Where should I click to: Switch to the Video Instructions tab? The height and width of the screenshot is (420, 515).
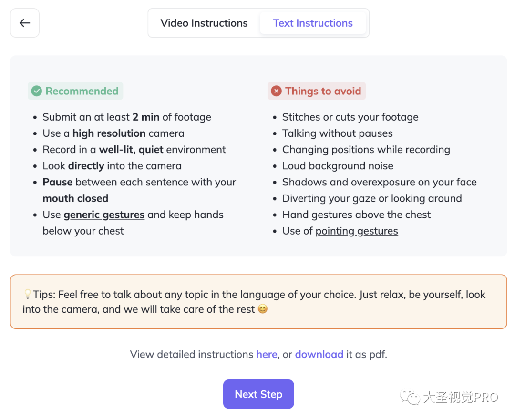(204, 22)
